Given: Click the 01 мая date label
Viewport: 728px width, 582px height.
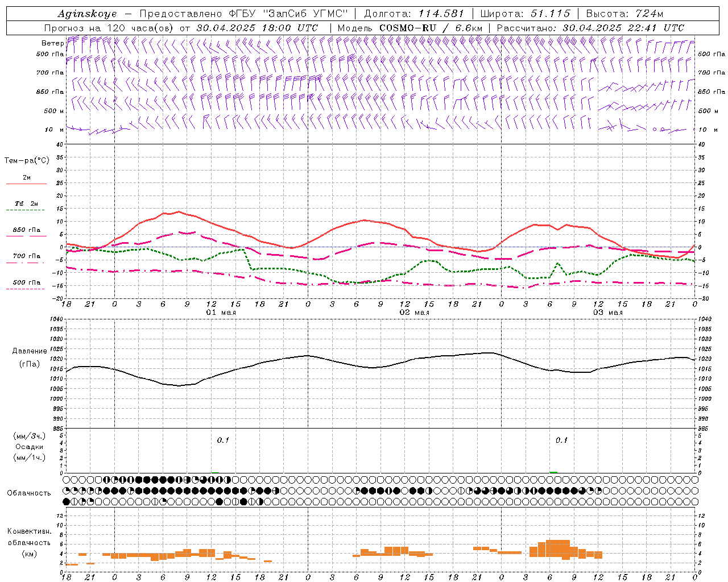Looking at the screenshot, I should pyautogui.click(x=221, y=313).
